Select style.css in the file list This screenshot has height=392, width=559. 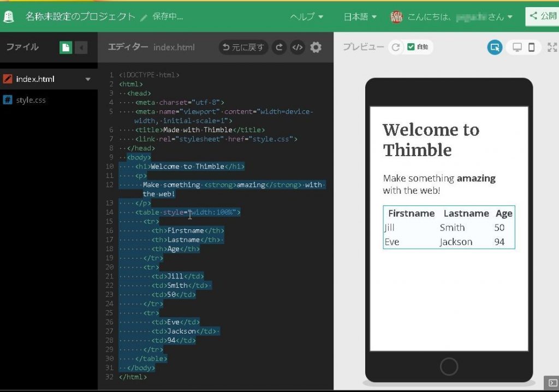[31, 100]
